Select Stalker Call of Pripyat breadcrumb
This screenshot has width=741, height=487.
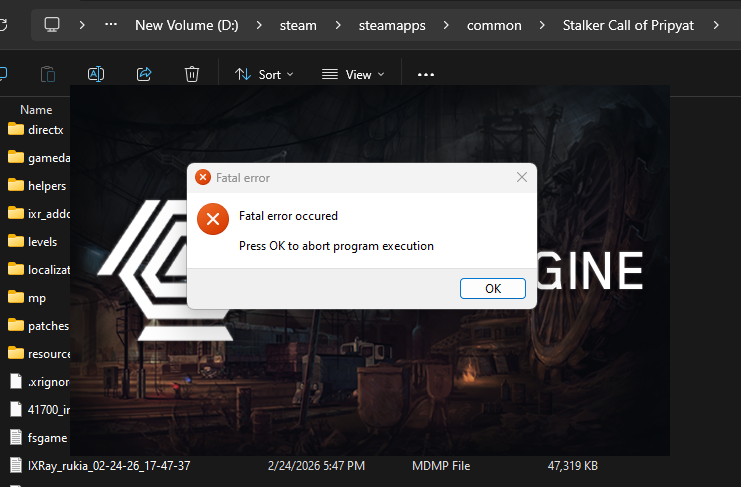click(628, 25)
